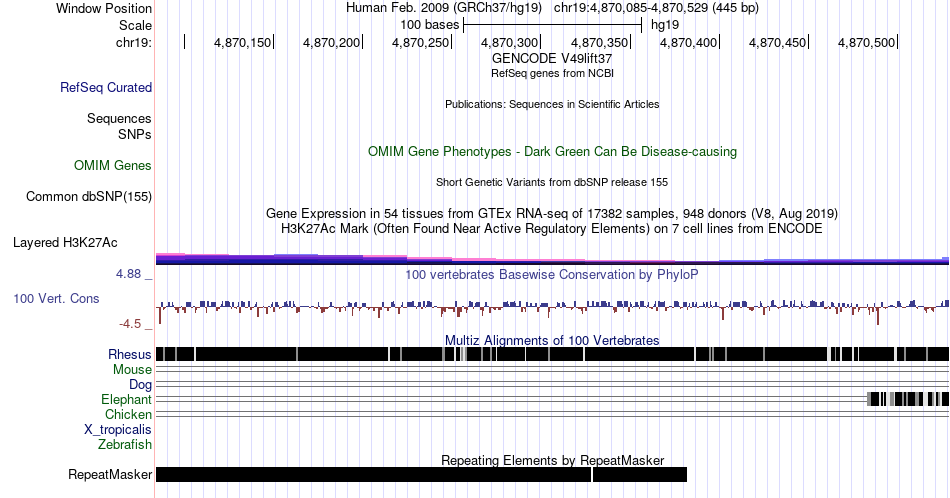The image size is (950, 498).
Task: Click Multiz Alignments of 100 Vertebrates title
Action: click(x=552, y=340)
